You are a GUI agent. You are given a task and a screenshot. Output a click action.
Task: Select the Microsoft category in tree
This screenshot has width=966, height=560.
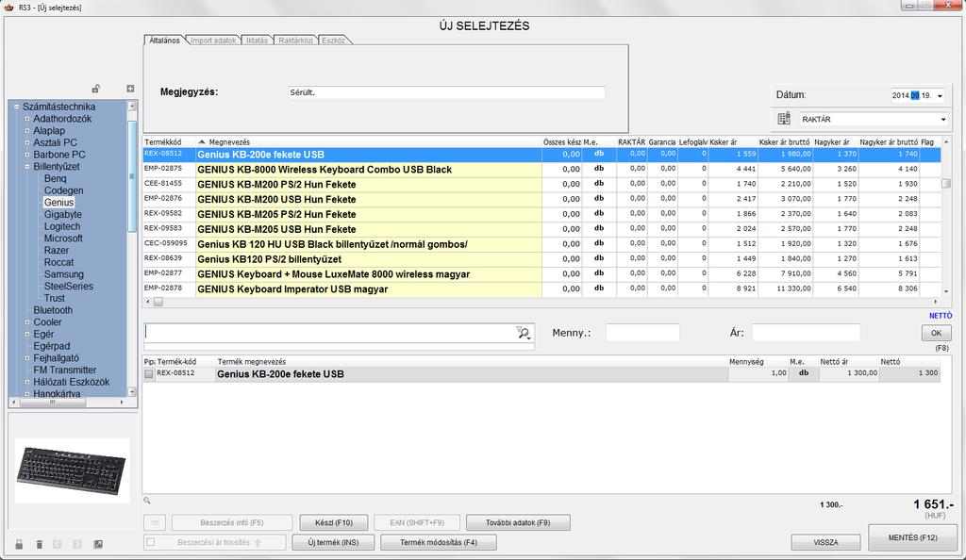[x=63, y=239]
